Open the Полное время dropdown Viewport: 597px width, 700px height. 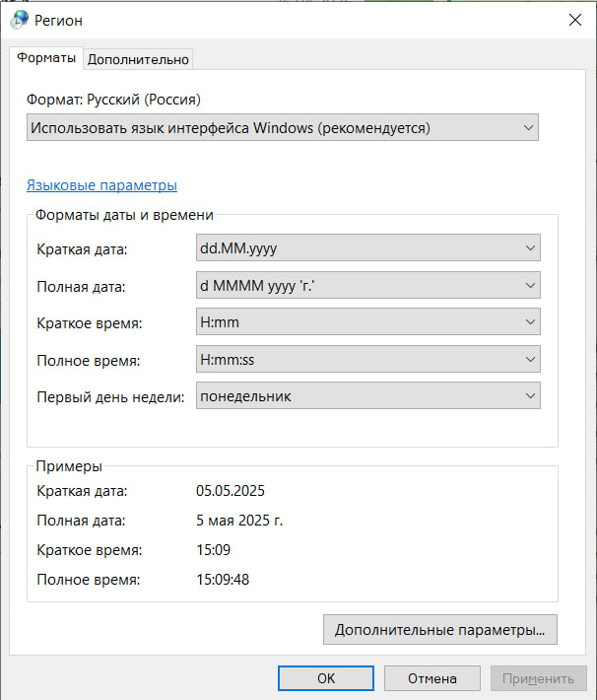tap(368, 360)
